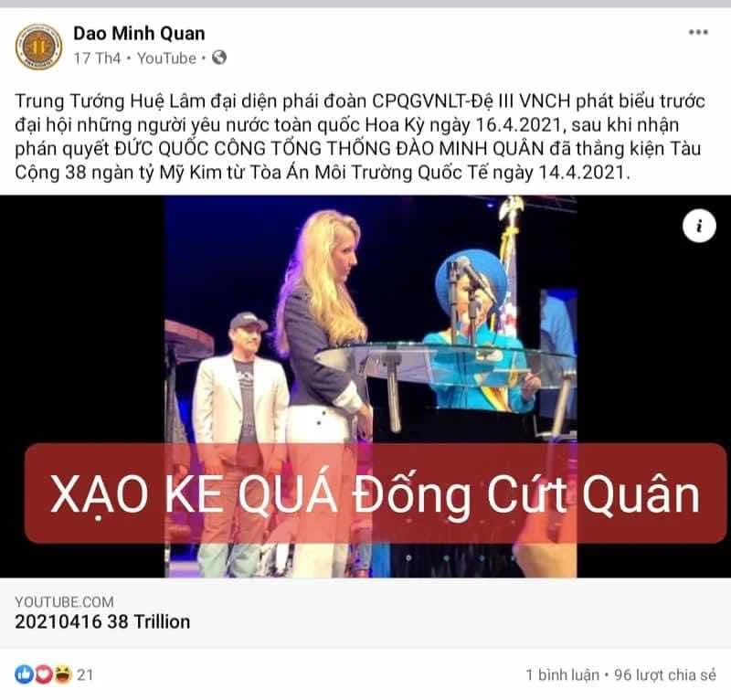Play the YouTube video thumbnail
Viewport: 731px width, 700px height.
pyautogui.click(x=365, y=387)
